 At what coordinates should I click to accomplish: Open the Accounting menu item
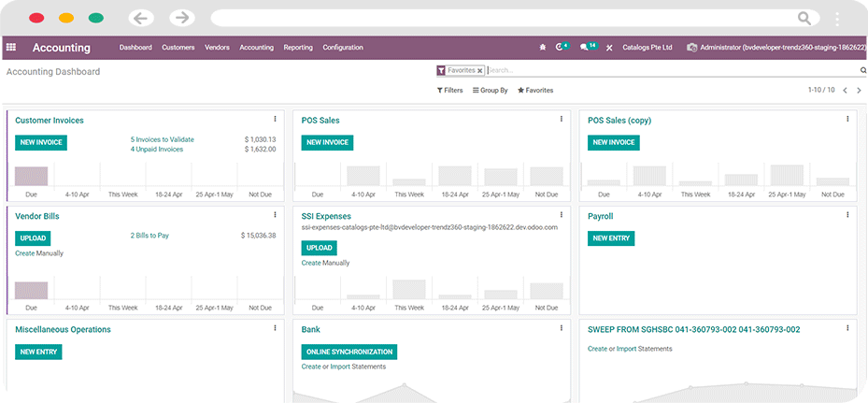(256, 48)
